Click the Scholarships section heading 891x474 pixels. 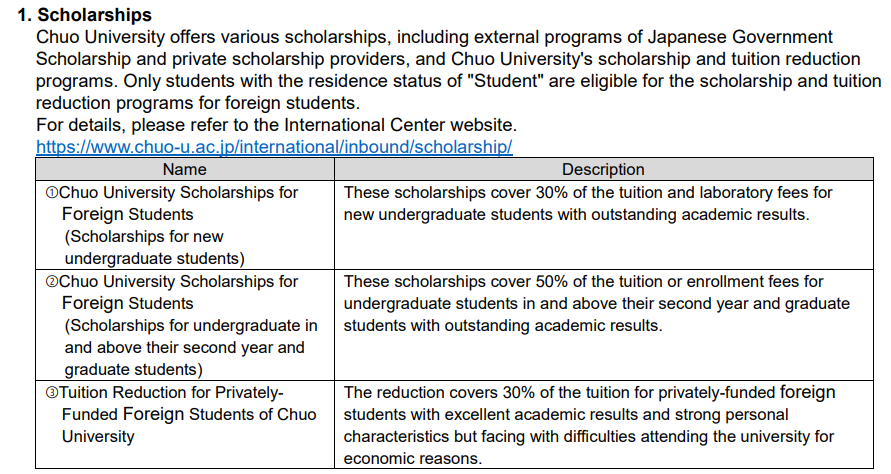[x=85, y=14]
